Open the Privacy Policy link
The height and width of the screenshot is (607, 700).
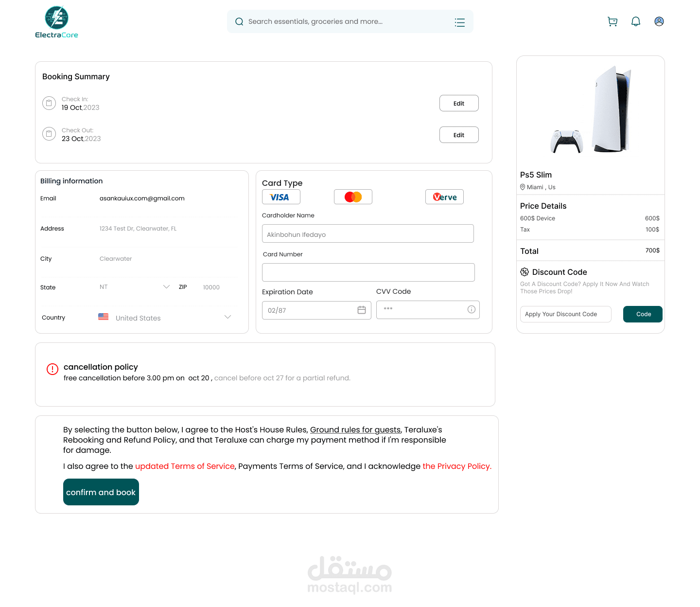[457, 466]
